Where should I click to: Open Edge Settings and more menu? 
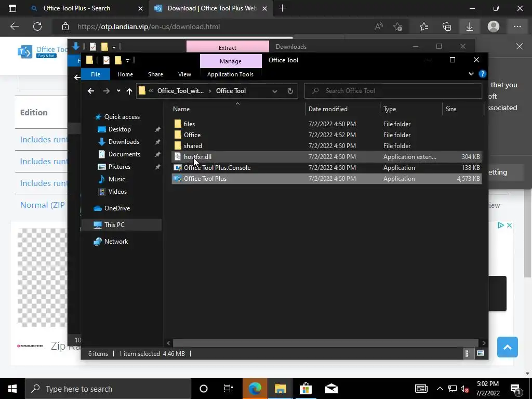[x=517, y=26]
